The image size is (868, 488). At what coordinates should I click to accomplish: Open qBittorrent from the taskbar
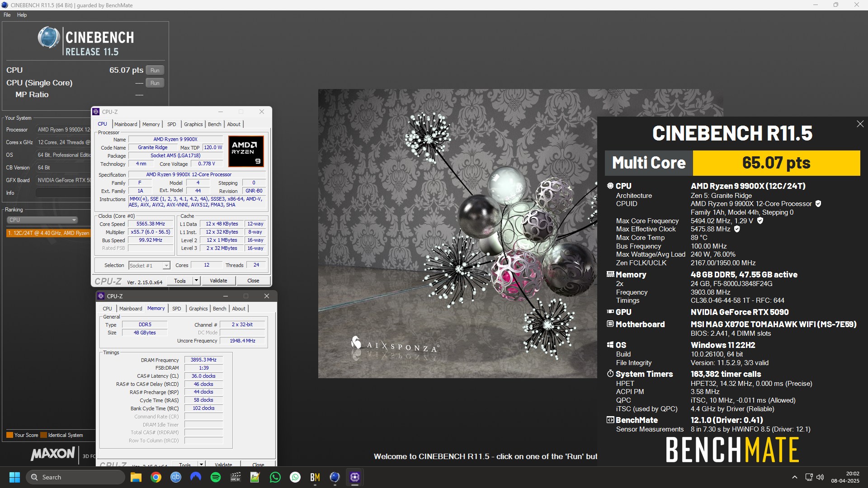click(x=176, y=477)
